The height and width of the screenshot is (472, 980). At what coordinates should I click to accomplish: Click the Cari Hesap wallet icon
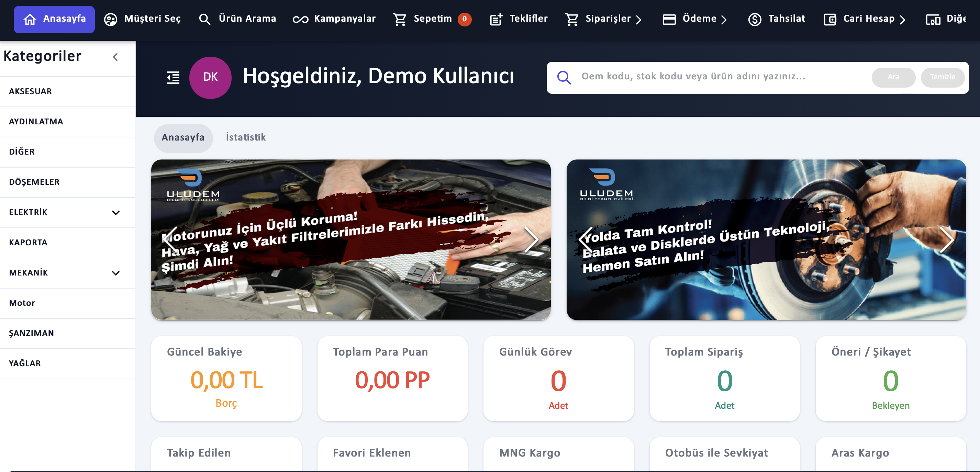(830, 19)
